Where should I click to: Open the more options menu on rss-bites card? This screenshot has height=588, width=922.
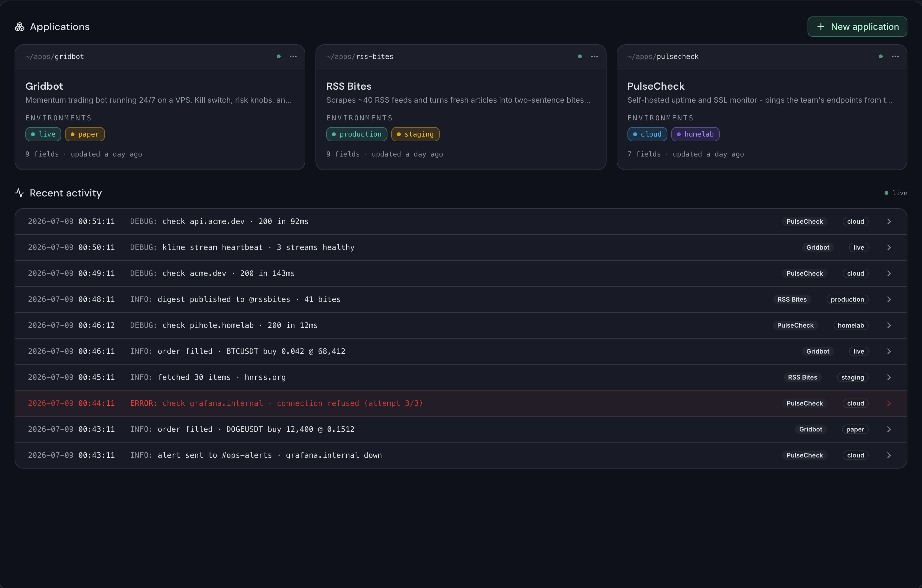594,57
